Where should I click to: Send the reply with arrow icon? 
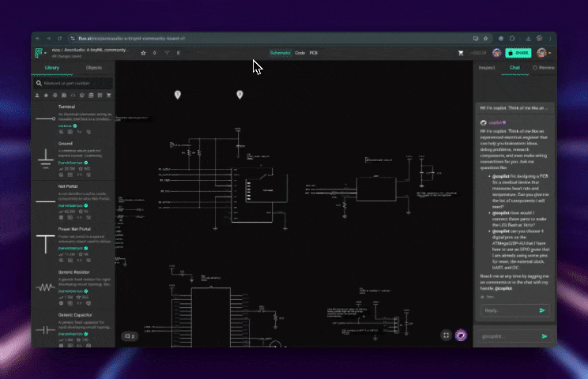[x=542, y=310]
